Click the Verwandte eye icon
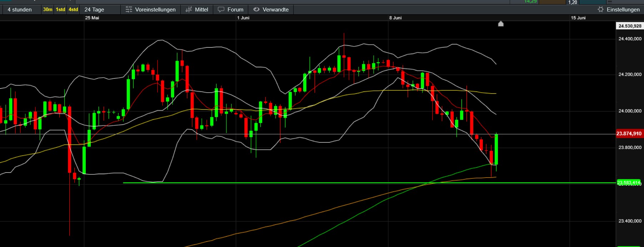644x247 pixels. pos(256,10)
